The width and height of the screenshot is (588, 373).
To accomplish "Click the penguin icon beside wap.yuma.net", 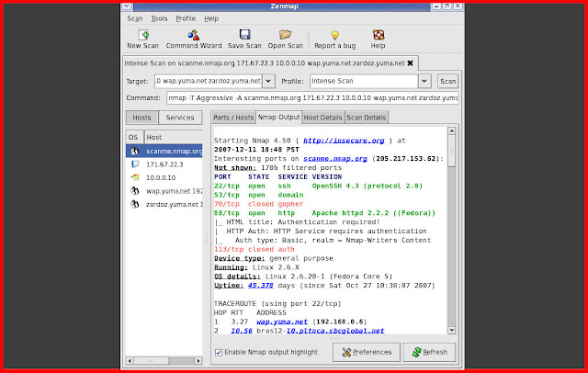I will [x=135, y=191].
